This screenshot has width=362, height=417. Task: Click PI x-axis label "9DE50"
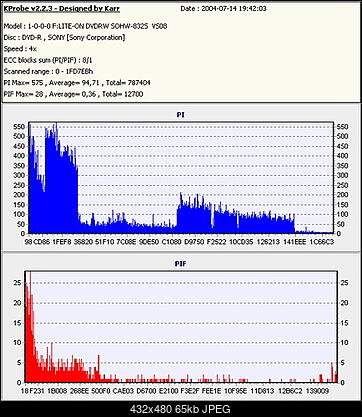click(149, 242)
